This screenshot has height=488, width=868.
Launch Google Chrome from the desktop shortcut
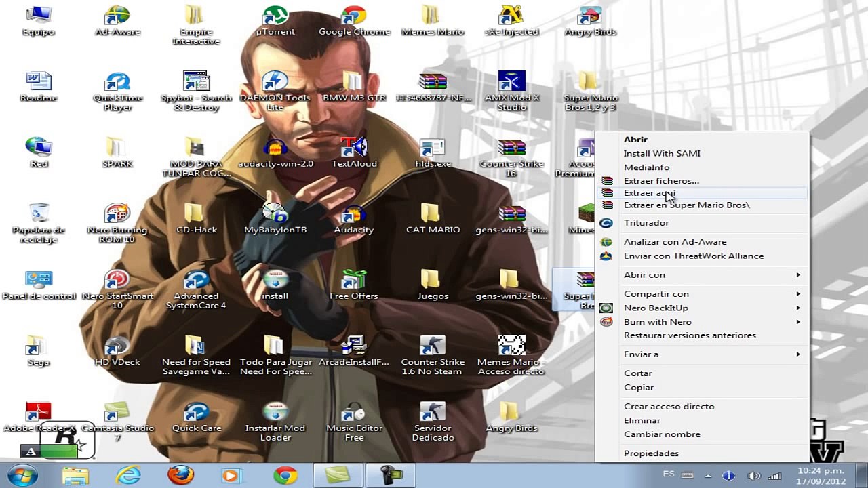[354, 21]
